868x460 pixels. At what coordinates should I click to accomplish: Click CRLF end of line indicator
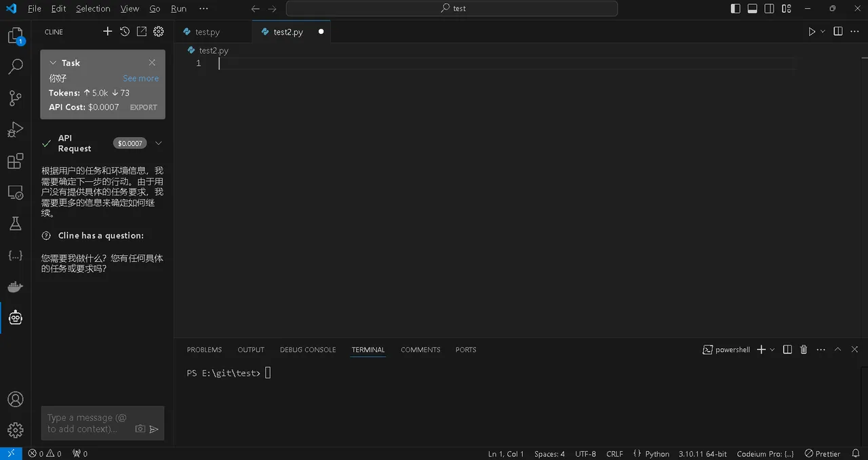(x=614, y=454)
